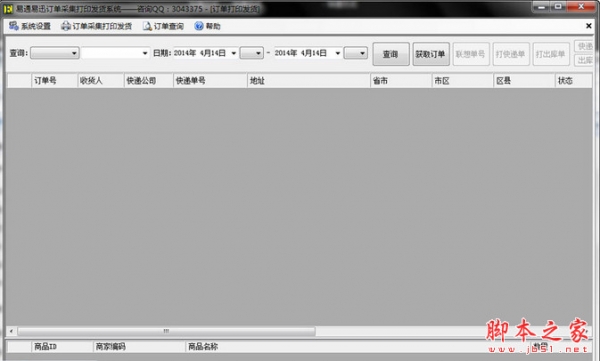Click the 联想单号 button
The height and width of the screenshot is (361, 600).
(471, 54)
